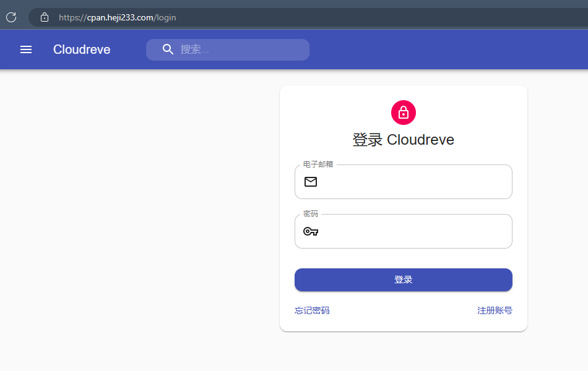Select the cpan.heji233.com/login address bar URL
This screenshot has width=588, height=371.
tap(118, 17)
